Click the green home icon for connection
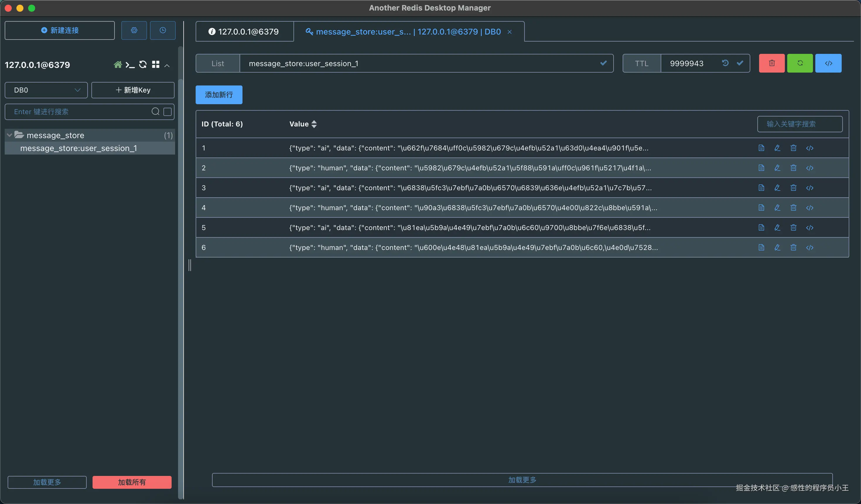861x504 pixels. [117, 64]
